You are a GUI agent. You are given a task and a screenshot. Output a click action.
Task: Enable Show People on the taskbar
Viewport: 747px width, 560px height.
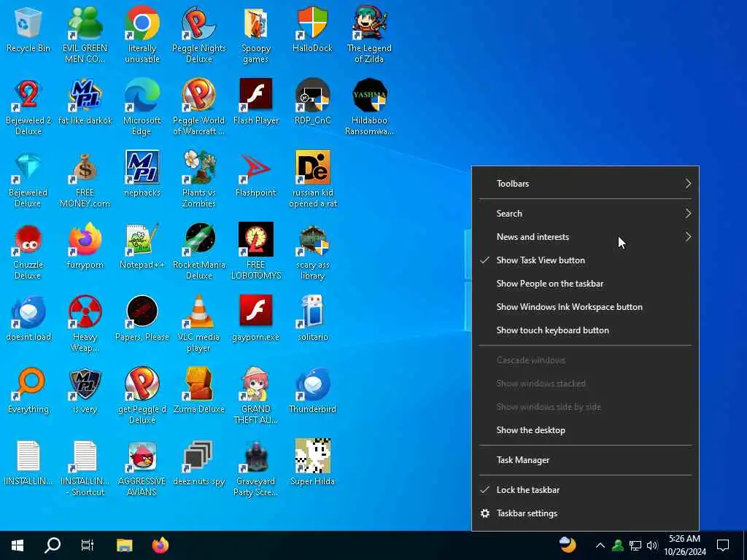tap(585, 284)
